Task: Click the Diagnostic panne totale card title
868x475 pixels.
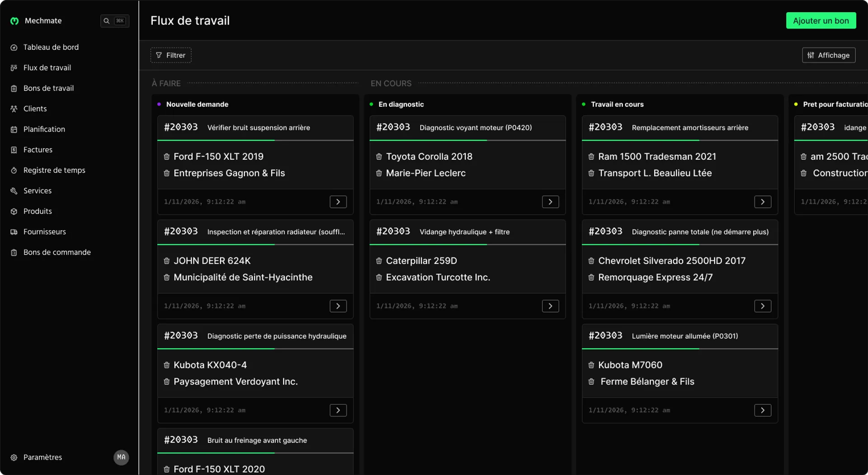Action: point(700,232)
